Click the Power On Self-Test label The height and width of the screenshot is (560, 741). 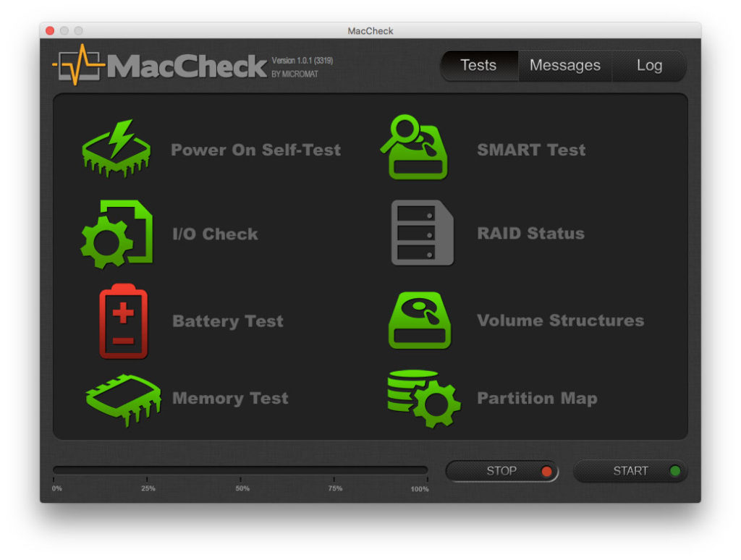click(x=255, y=150)
